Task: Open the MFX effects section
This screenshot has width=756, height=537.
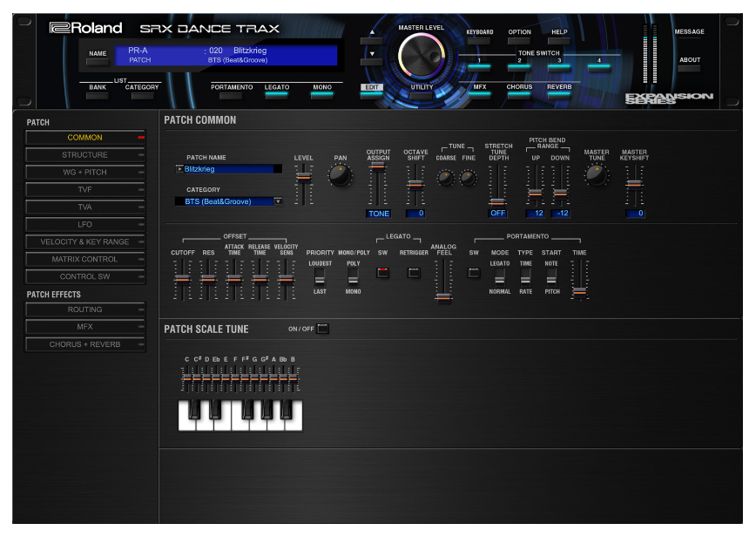Action: tap(84, 327)
